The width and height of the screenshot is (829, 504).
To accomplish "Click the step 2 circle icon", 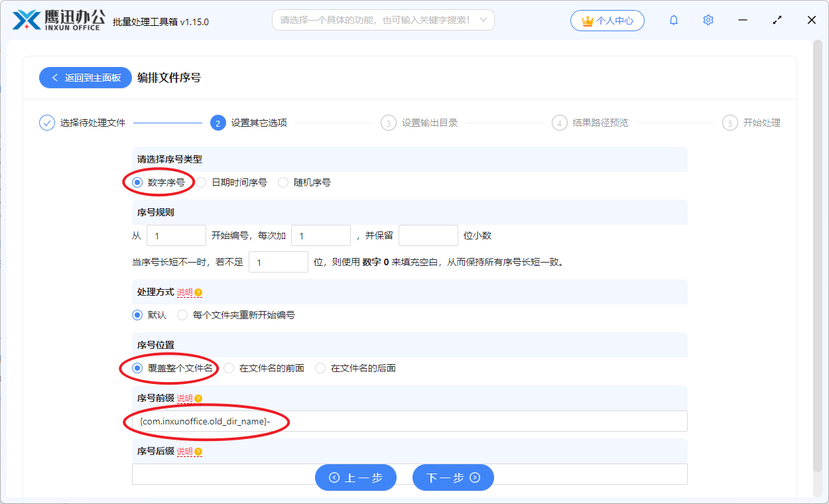I will tap(219, 123).
